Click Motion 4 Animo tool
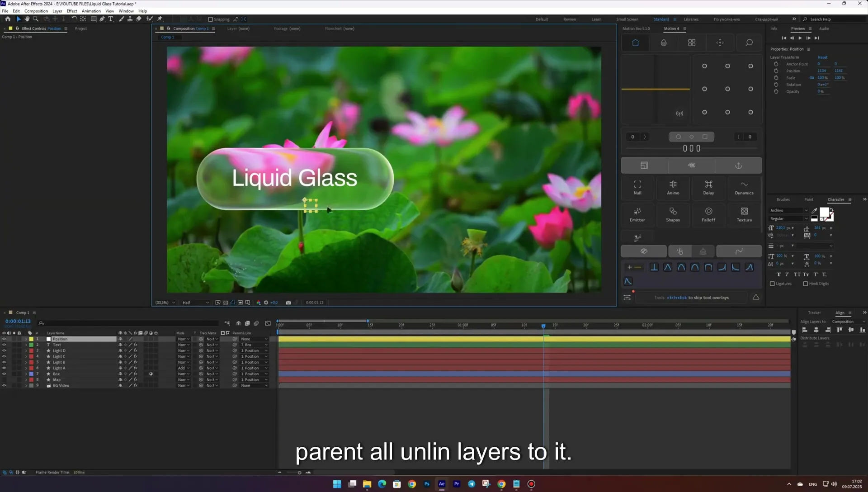The height and width of the screenshot is (492, 868). [x=673, y=188]
